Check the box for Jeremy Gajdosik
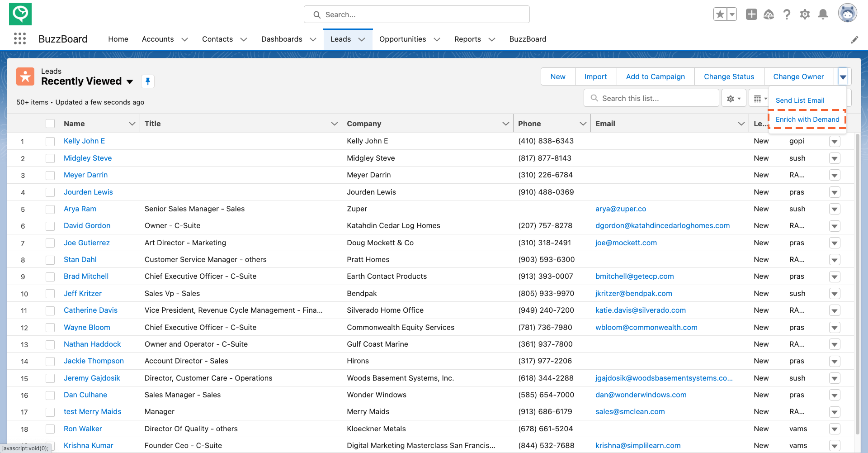868x453 pixels. click(50, 378)
